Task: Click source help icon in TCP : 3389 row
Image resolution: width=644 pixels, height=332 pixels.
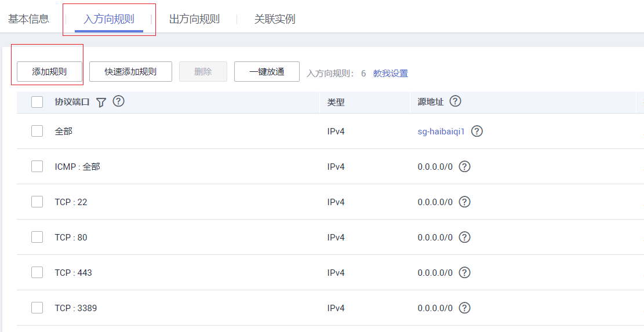Action: 464,308
